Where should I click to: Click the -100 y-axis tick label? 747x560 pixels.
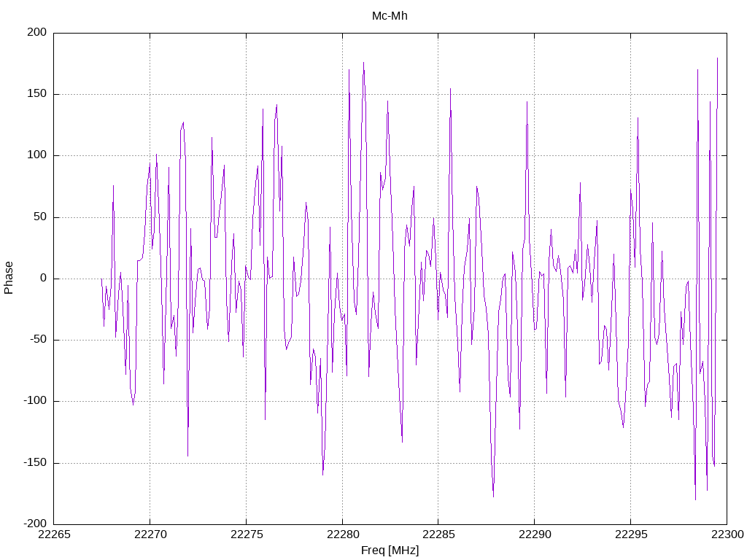coord(35,401)
